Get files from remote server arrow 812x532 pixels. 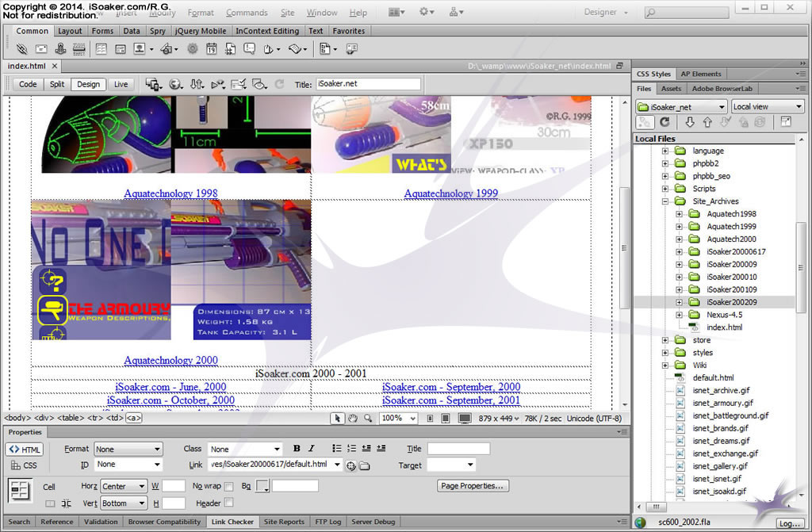[690, 122]
